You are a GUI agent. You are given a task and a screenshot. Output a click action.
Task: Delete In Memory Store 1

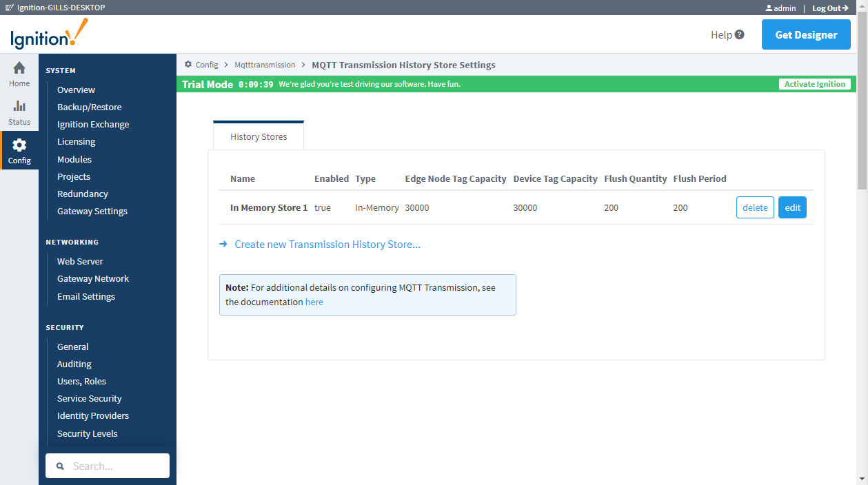click(x=755, y=207)
